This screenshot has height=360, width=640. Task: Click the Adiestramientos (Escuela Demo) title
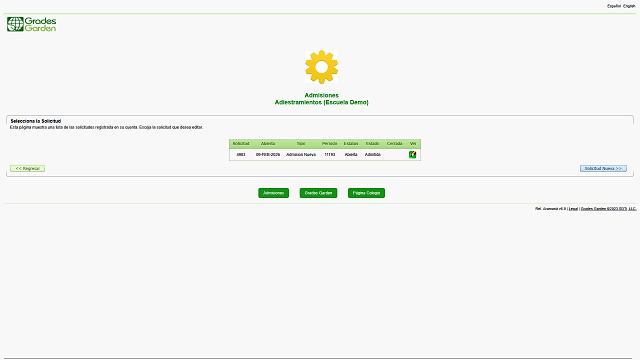click(x=322, y=102)
